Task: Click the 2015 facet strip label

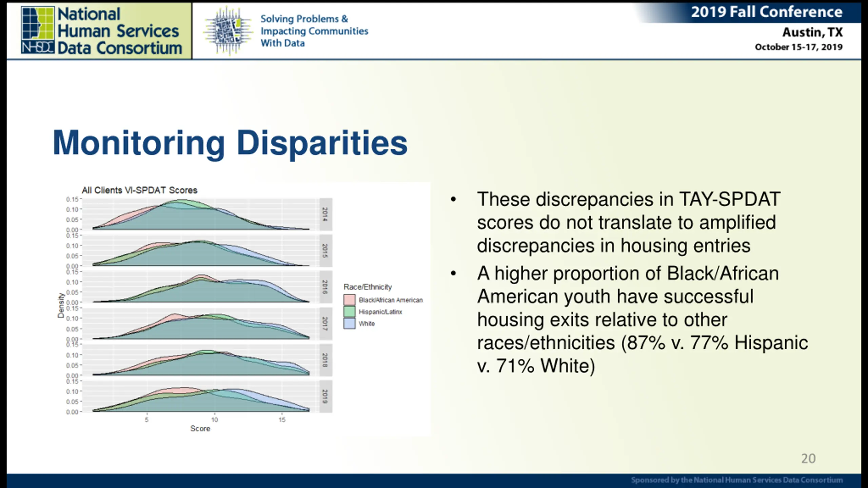Action: coord(325,251)
